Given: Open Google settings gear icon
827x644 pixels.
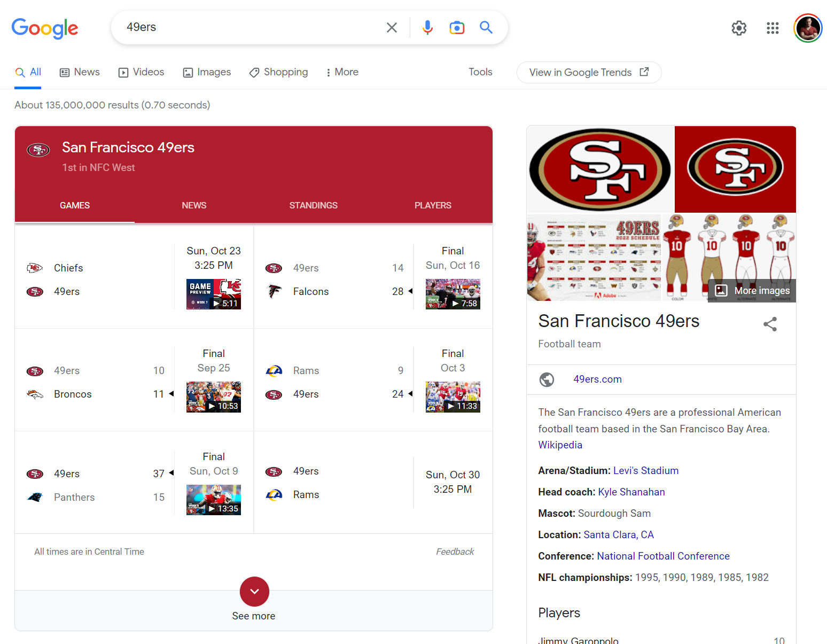Looking at the screenshot, I should tap(739, 28).
